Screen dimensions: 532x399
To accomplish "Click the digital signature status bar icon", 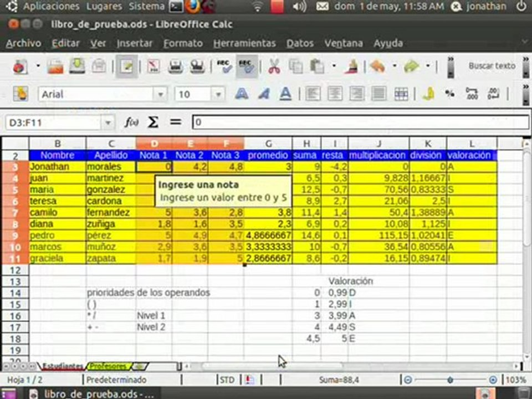I will (x=250, y=380).
